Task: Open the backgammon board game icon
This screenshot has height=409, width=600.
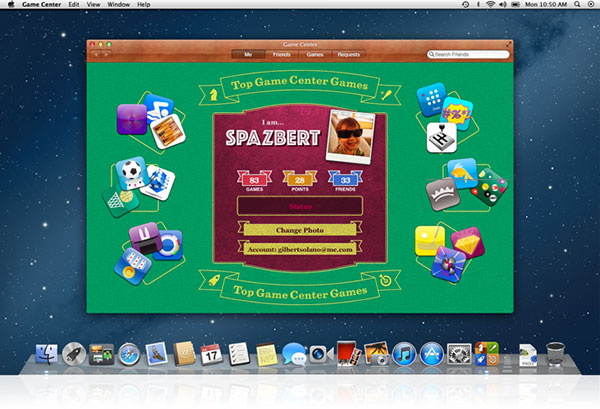Action: (x=168, y=131)
